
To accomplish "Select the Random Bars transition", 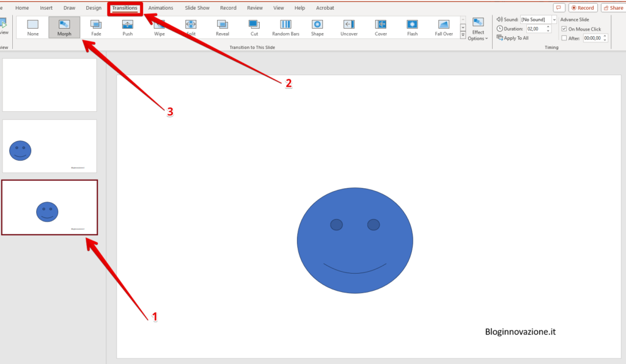I will (x=285, y=27).
